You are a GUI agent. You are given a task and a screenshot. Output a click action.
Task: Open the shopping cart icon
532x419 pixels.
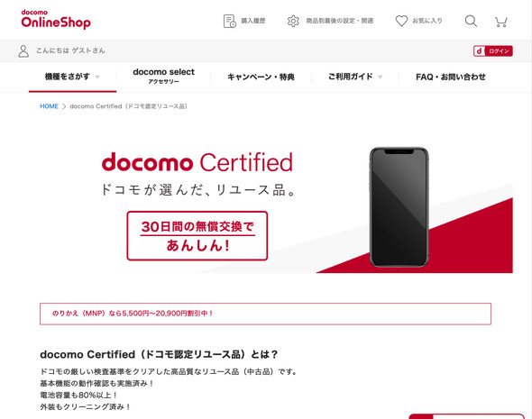[500, 22]
